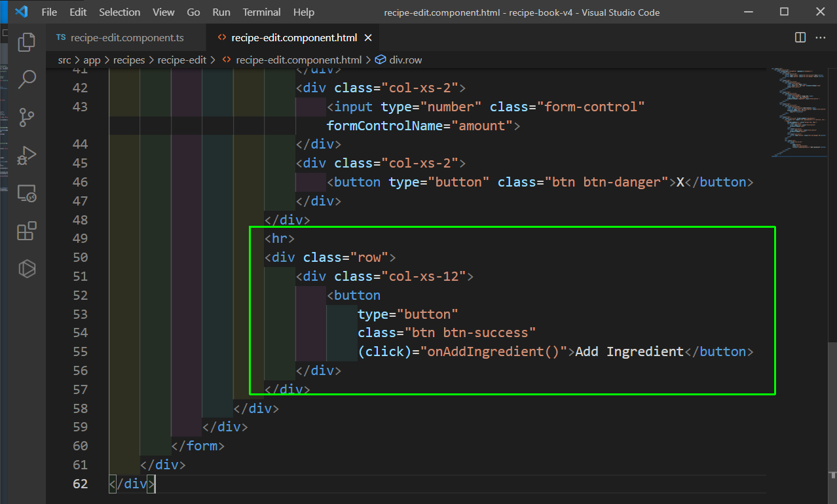Screen dimensions: 837x504
Task: Click the "Add Ingredient" button label text
Action: (629, 351)
